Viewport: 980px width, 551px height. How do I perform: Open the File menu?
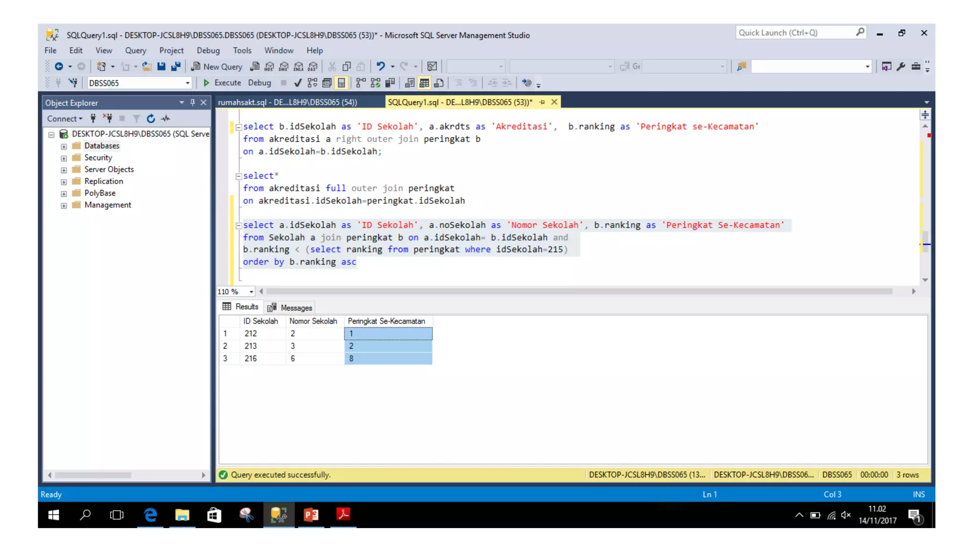(x=50, y=50)
